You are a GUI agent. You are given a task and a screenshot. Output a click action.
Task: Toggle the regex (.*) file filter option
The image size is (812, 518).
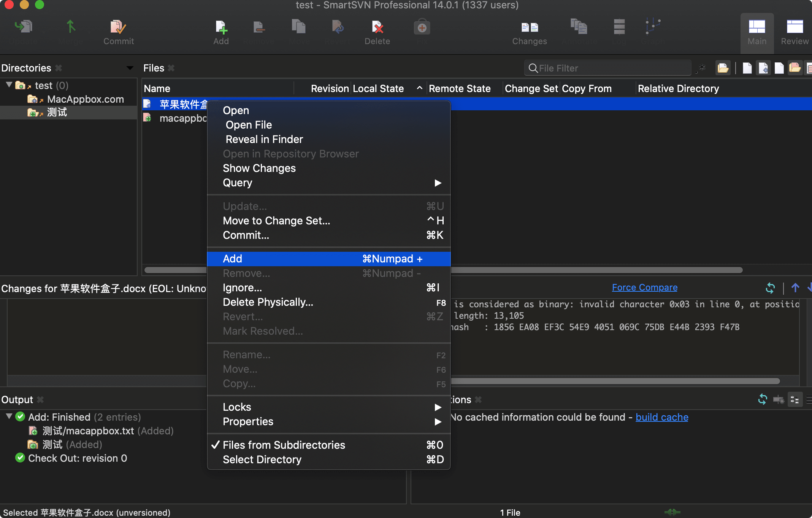pyautogui.click(x=700, y=68)
